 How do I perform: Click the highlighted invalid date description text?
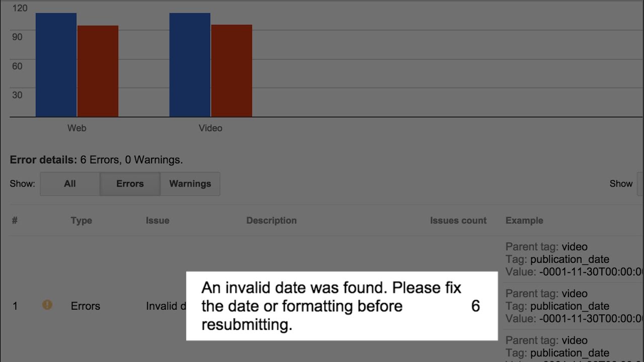pos(331,306)
